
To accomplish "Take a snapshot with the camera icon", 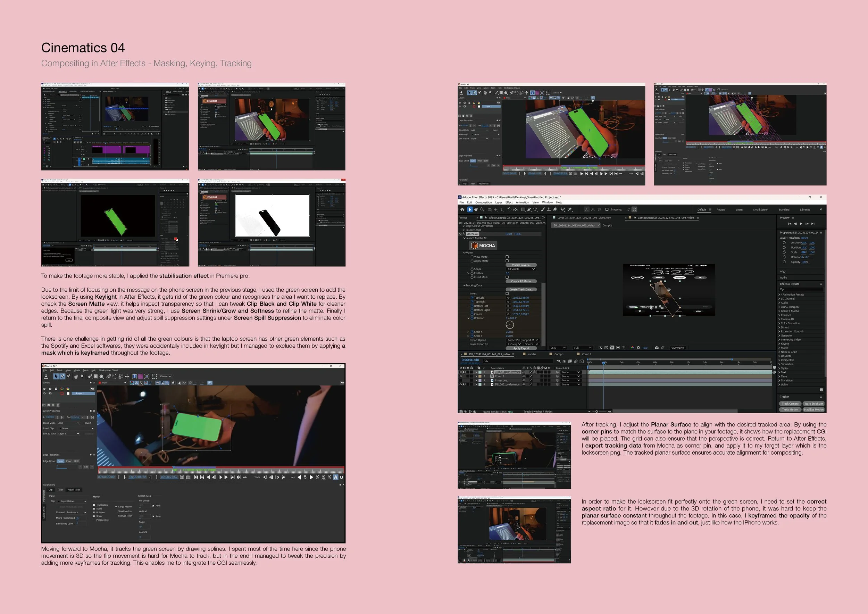I will click(x=657, y=347).
